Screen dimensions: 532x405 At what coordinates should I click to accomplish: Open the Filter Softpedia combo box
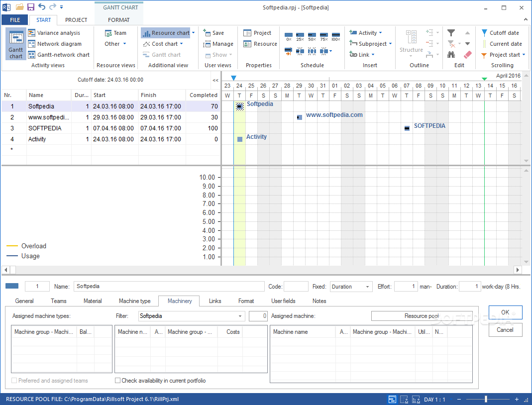pyautogui.click(x=192, y=316)
